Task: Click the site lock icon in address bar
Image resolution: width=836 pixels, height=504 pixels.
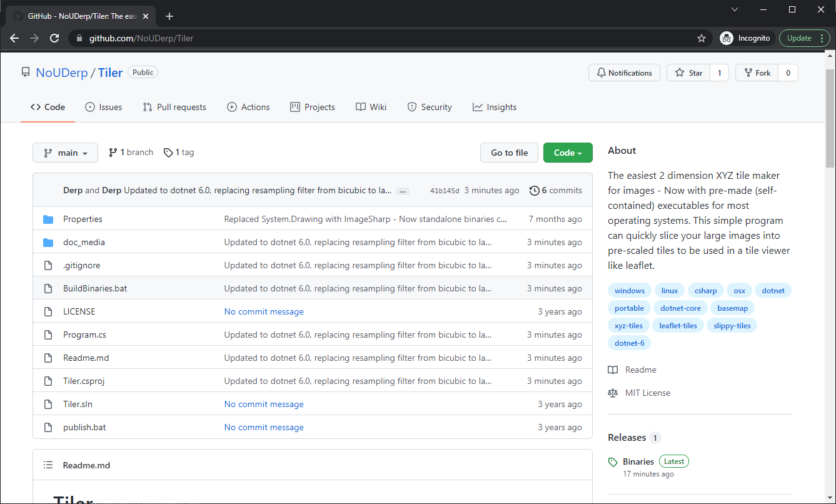Action: click(x=79, y=38)
